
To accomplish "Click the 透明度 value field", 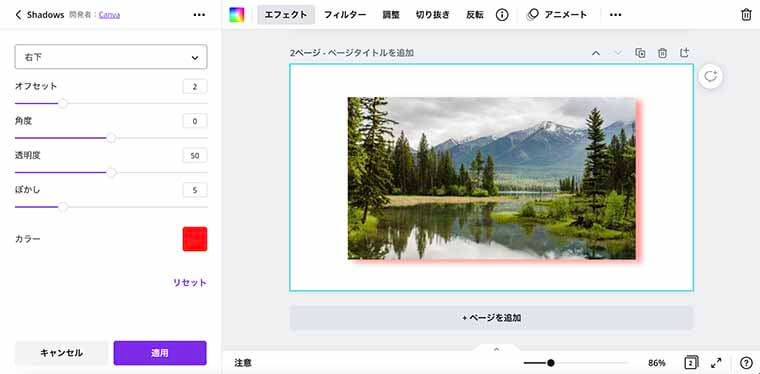I will pyautogui.click(x=195, y=156).
